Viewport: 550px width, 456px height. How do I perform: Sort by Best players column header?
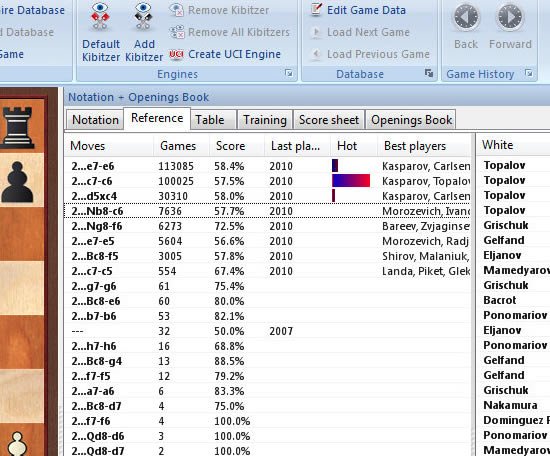tap(423, 146)
